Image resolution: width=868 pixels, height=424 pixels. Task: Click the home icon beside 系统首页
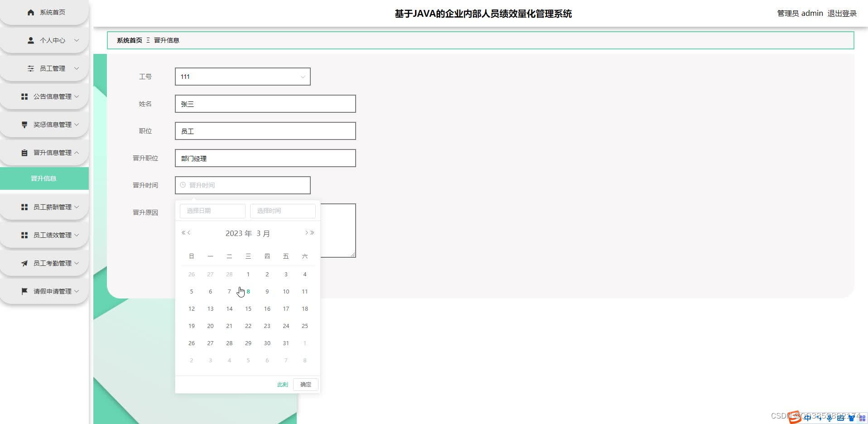[31, 12]
